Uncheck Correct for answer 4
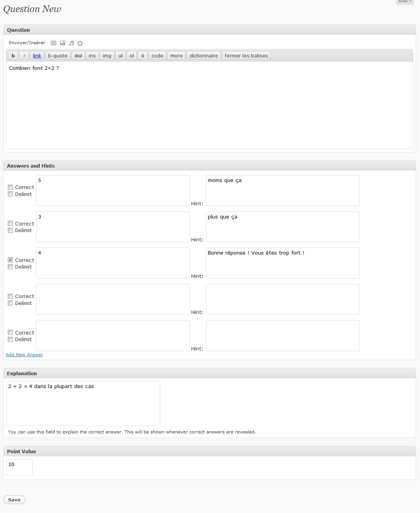This screenshot has height=513, width=420. click(10, 260)
